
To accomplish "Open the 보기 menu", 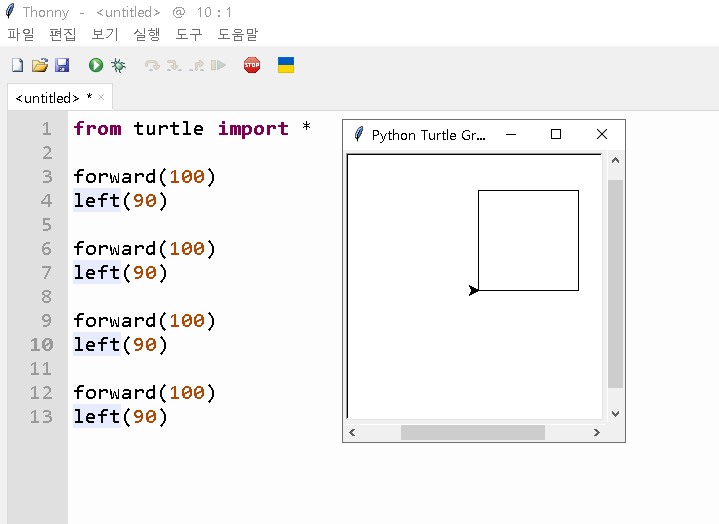I will [x=105, y=34].
